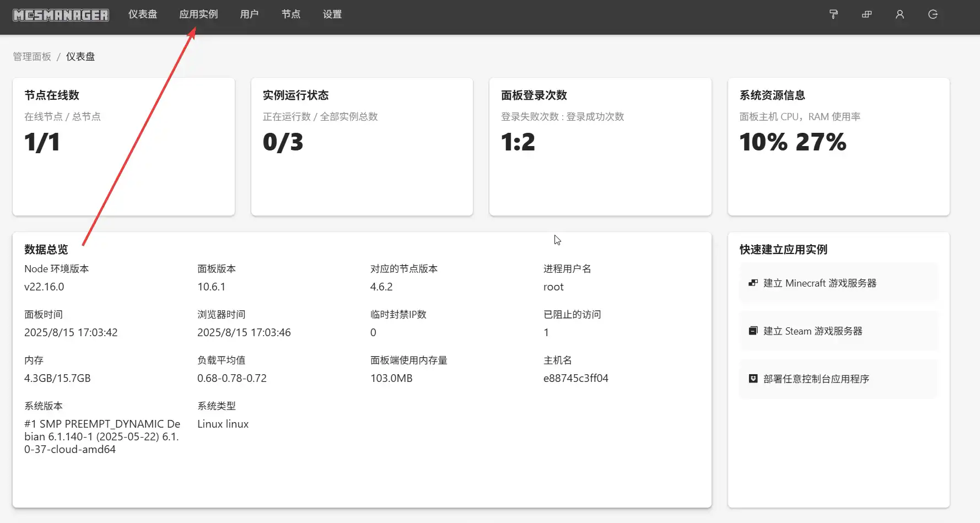Click the paint roller theme icon
This screenshot has height=523, width=980.
833,14
